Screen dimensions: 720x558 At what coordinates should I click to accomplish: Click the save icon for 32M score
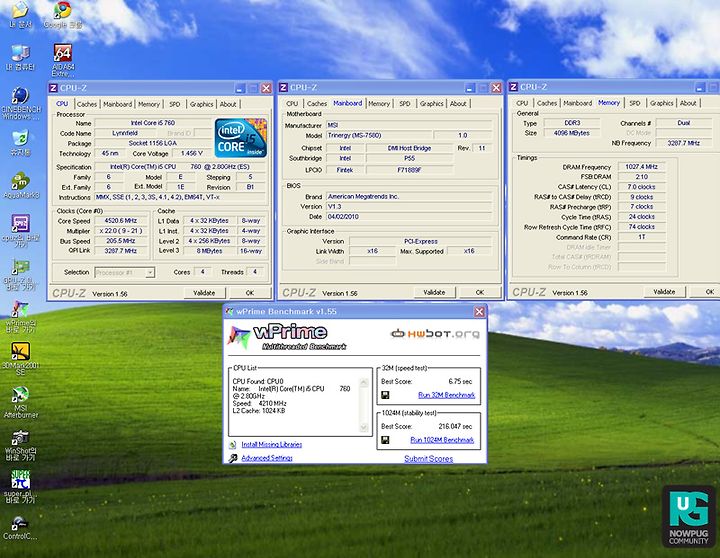385,395
